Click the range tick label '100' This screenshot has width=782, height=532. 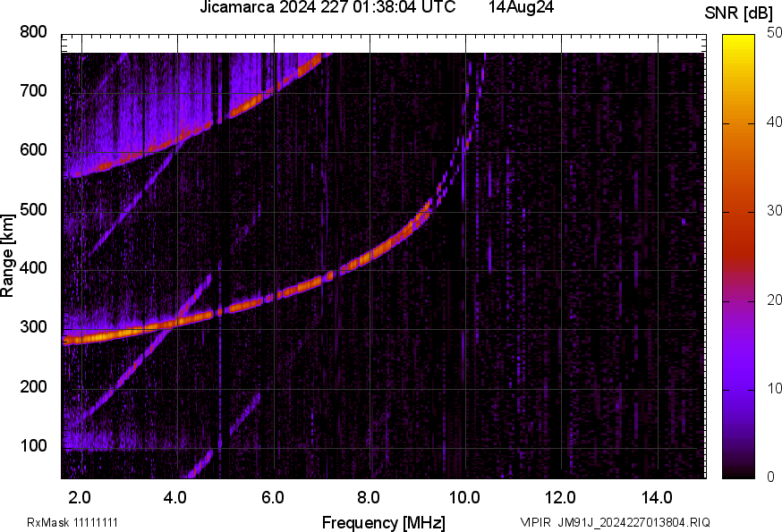tap(33, 445)
